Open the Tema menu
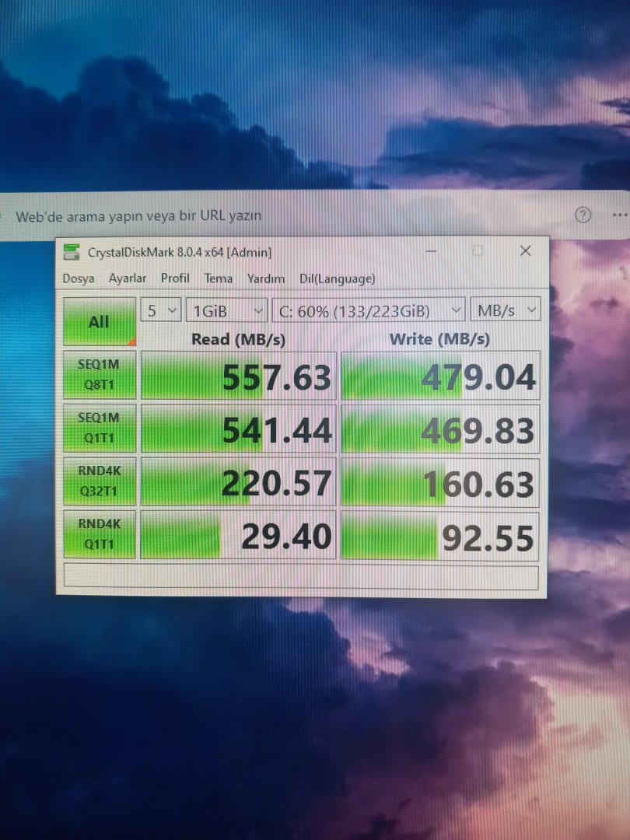Screen dimensions: 630x840 click(x=218, y=278)
